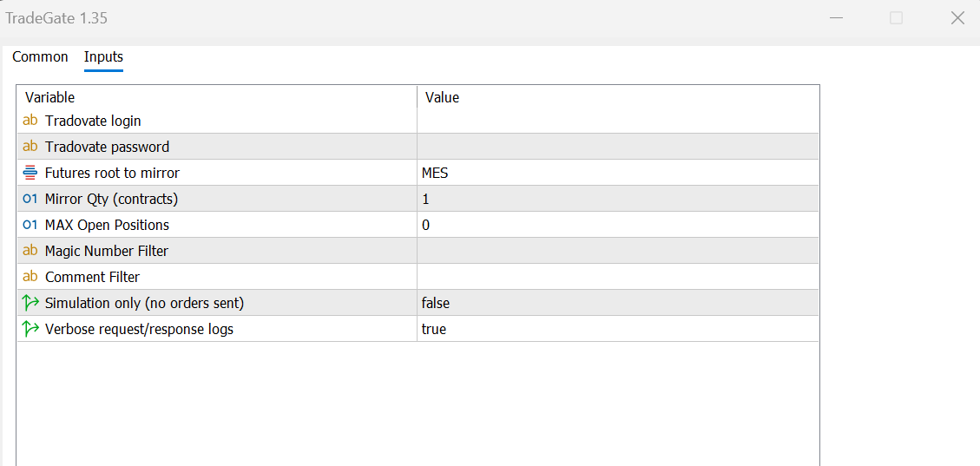The width and height of the screenshot is (980, 466).
Task: Click the enum icon beside Futures root
Action: (30, 173)
